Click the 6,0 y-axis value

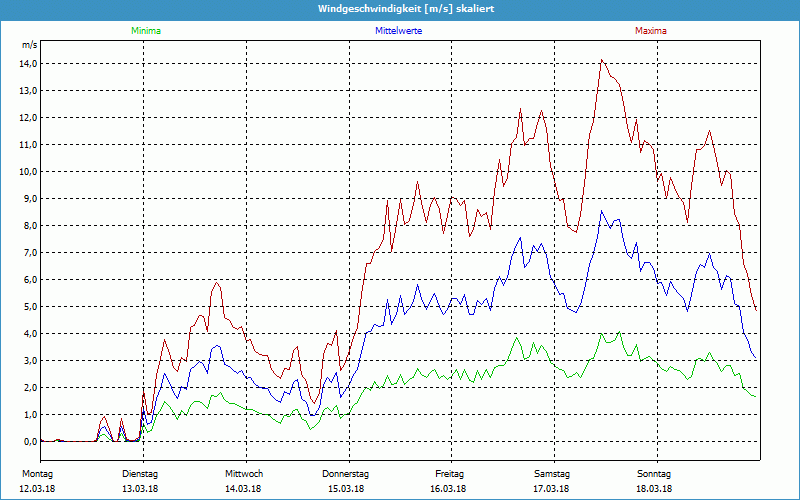30,280
